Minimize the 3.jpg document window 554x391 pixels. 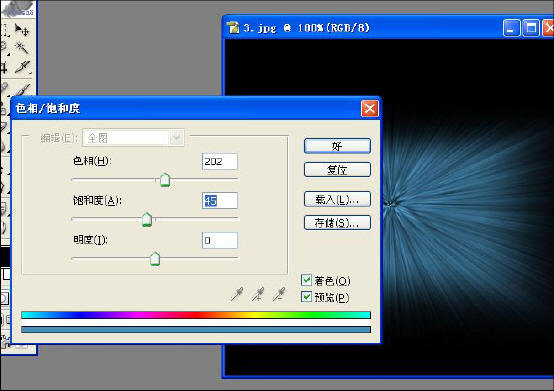coord(511,28)
